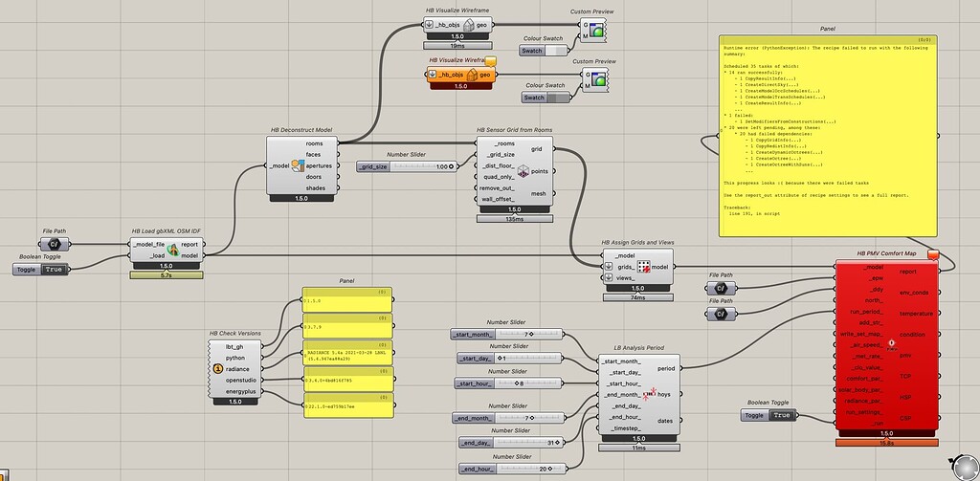Click the top Custom Preview sphere icon
Image resolution: width=980 pixels, height=481 pixels.
click(x=598, y=32)
